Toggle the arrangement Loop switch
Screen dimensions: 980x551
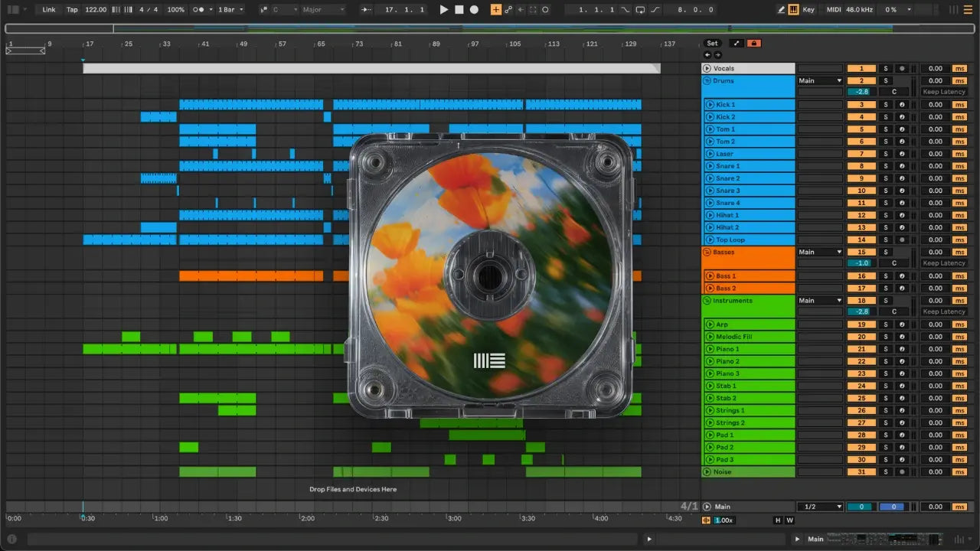(x=641, y=10)
